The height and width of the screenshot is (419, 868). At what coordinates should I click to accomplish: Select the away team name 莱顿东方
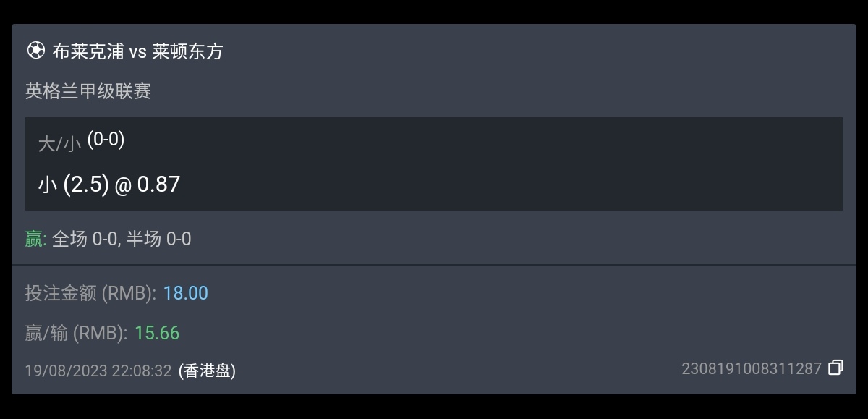(x=187, y=51)
